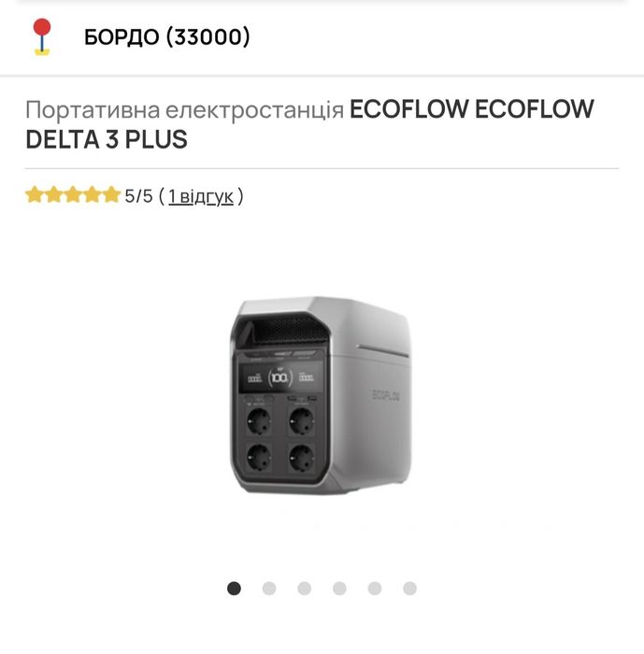The height and width of the screenshot is (654, 644).
Task: Click the 5/5 rating score text
Action: (x=138, y=196)
